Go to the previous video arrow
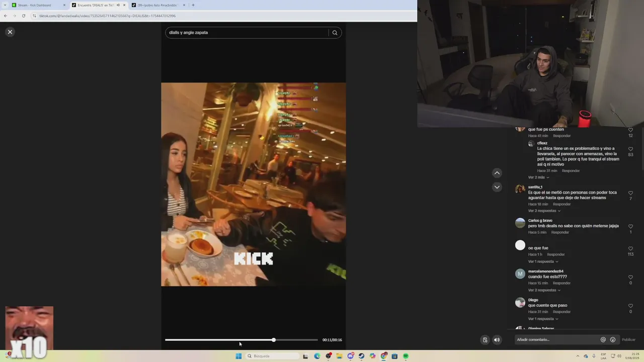644x362 pixels. coord(497,173)
